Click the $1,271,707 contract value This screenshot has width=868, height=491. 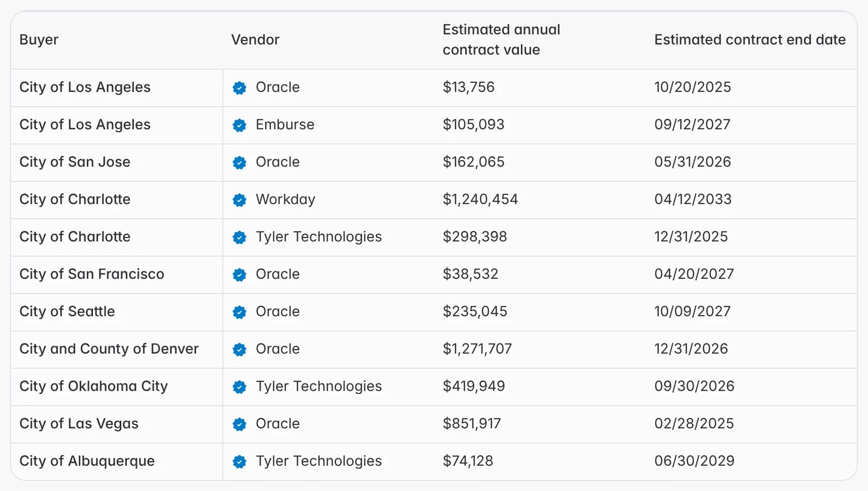click(x=477, y=349)
